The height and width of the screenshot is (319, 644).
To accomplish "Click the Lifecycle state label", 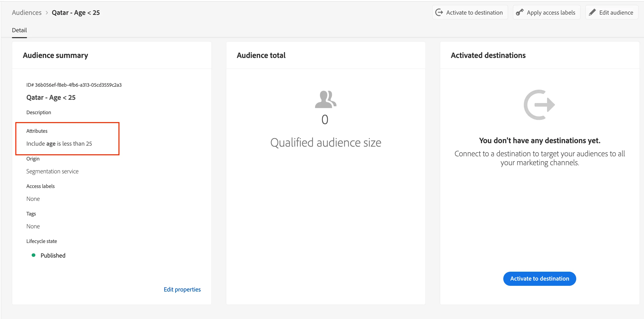I will tap(42, 241).
